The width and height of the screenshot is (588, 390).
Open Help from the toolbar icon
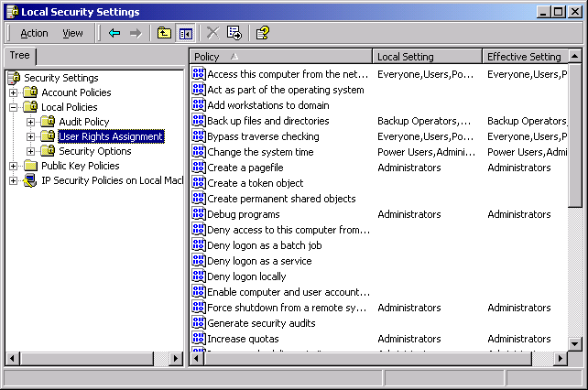click(x=262, y=33)
